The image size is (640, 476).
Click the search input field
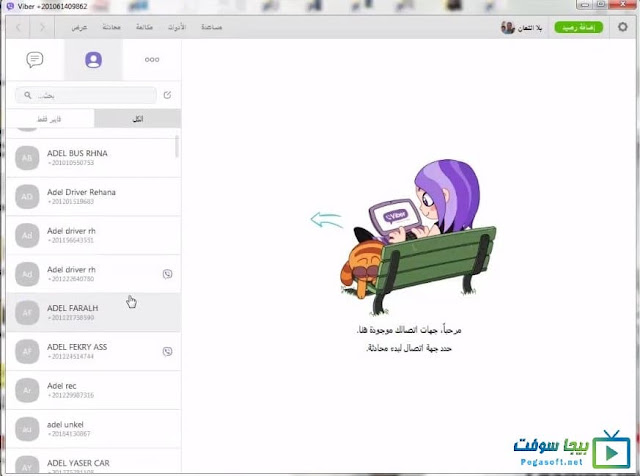pos(86,95)
